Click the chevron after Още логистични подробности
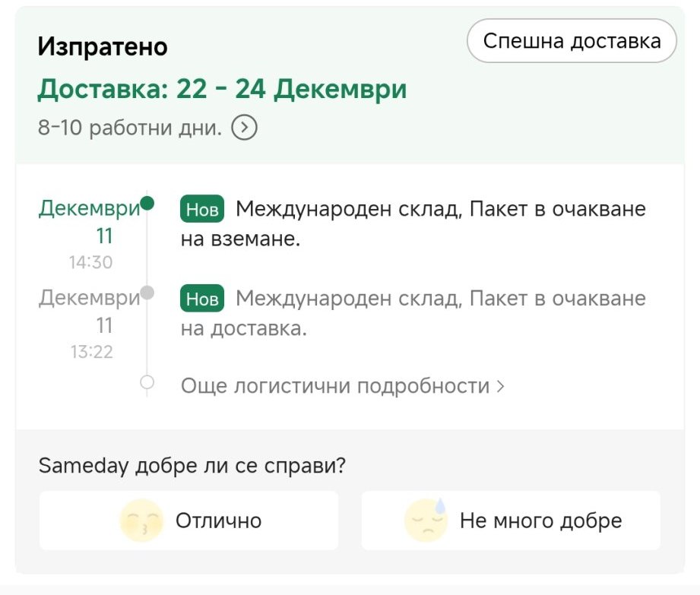This screenshot has height=595, width=700. click(500, 386)
